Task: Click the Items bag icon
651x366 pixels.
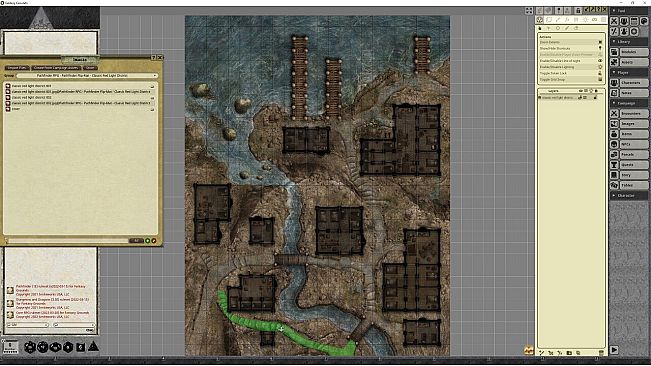Action: 614,134
